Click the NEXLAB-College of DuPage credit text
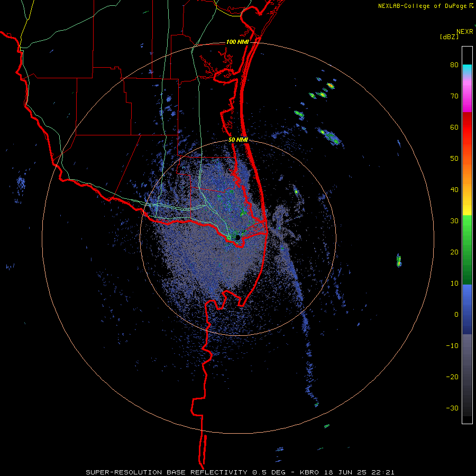 click(422, 6)
